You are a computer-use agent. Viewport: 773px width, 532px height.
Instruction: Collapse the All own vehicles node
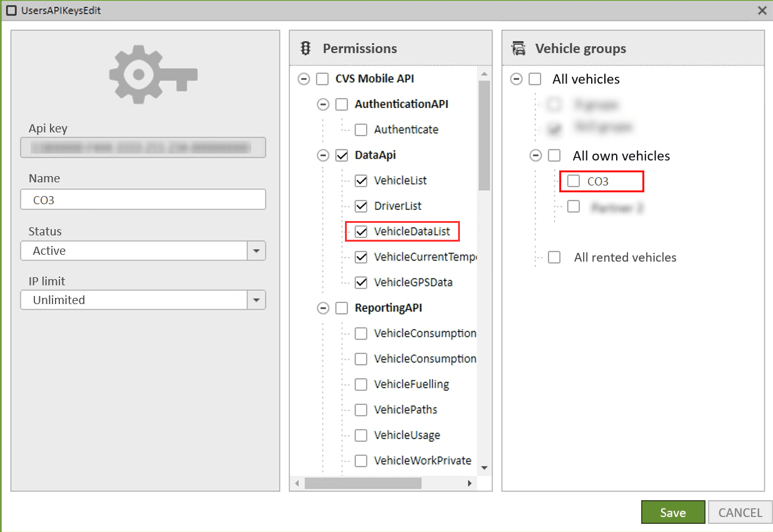536,155
